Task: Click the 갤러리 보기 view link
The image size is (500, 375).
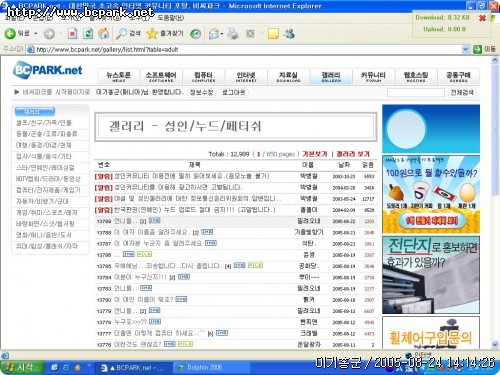Action: [x=353, y=154]
